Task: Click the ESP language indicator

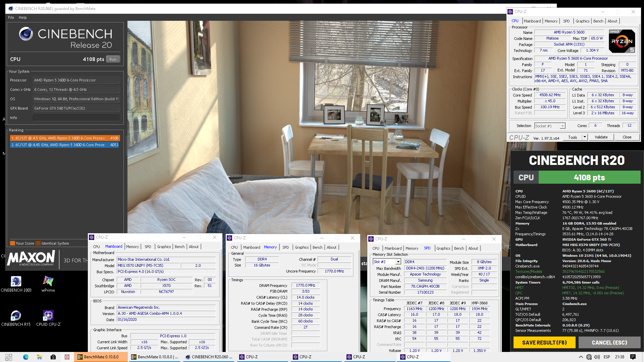Action: pos(607,357)
